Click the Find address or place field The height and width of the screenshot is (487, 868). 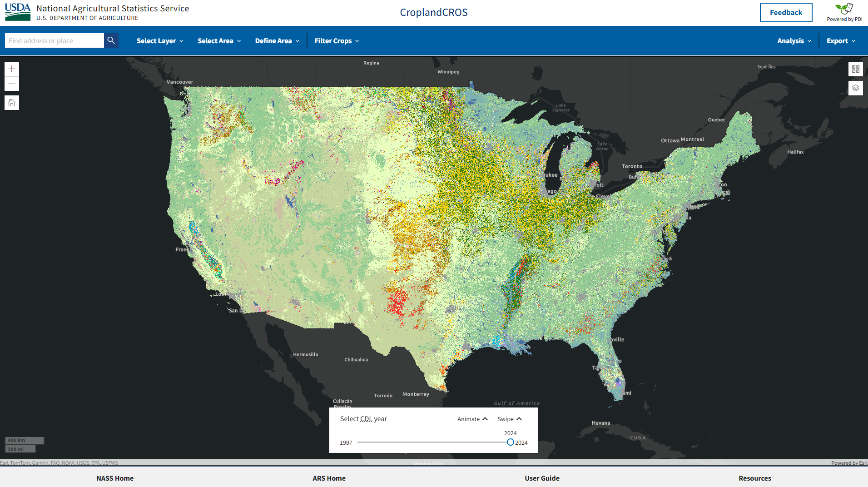pyautogui.click(x=54, y=40)
